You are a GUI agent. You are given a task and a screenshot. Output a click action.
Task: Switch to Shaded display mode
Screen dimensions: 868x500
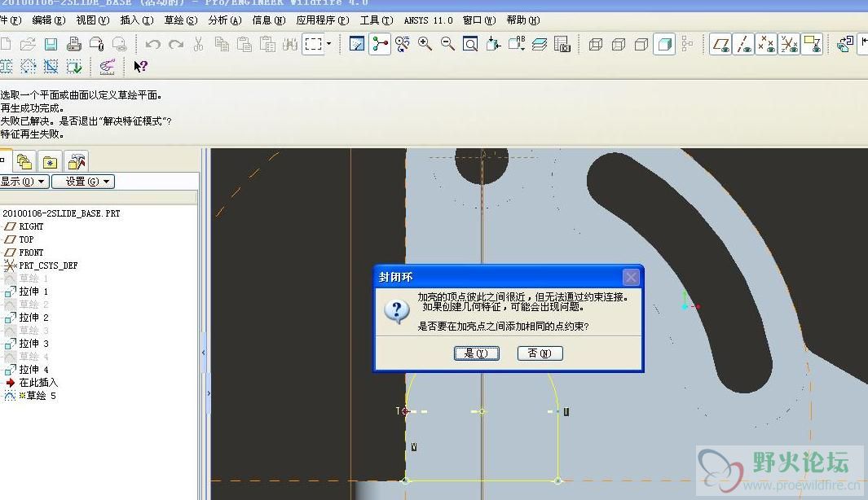(664, 44)
